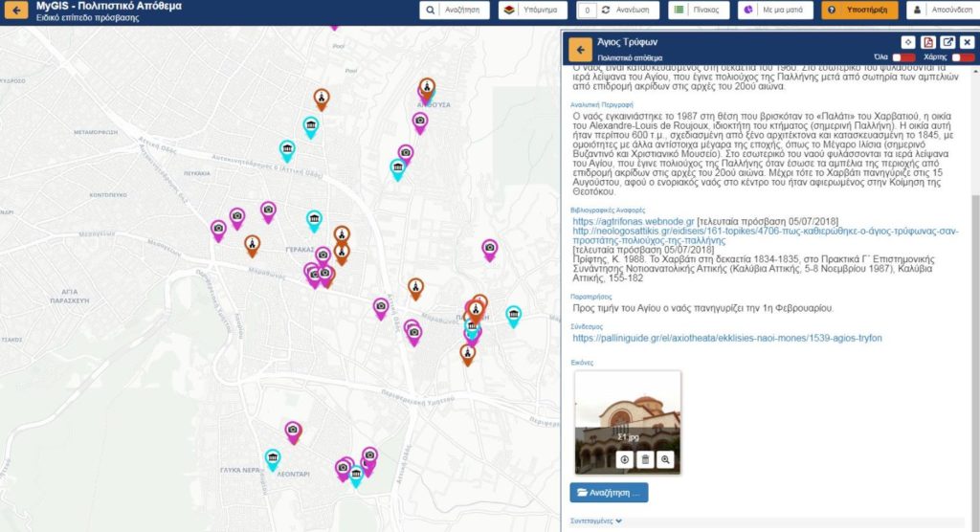Click the Αποσύνδεση logout button
This screenshot has height=532, width=980.
click(943, 11)
